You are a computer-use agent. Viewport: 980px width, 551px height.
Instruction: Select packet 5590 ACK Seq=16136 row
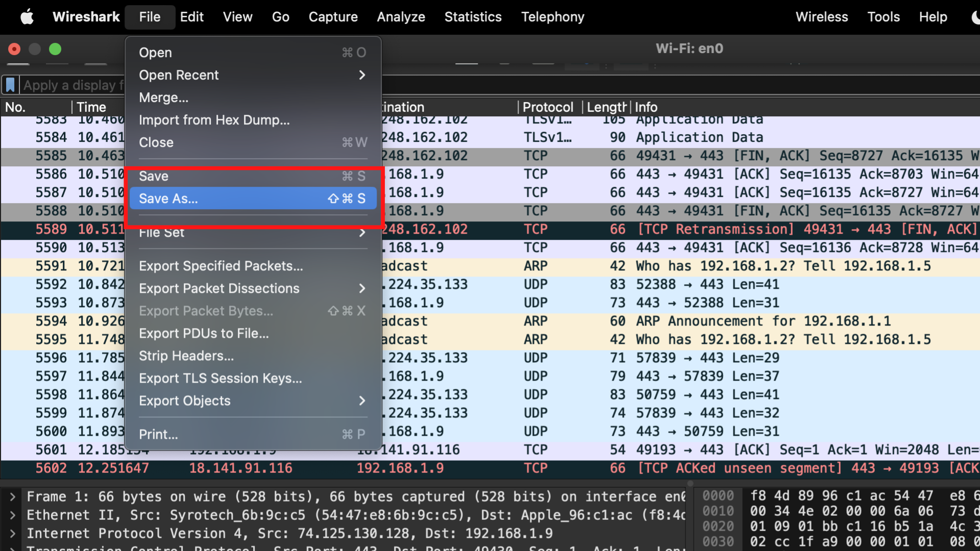click(x=681, y=247)
